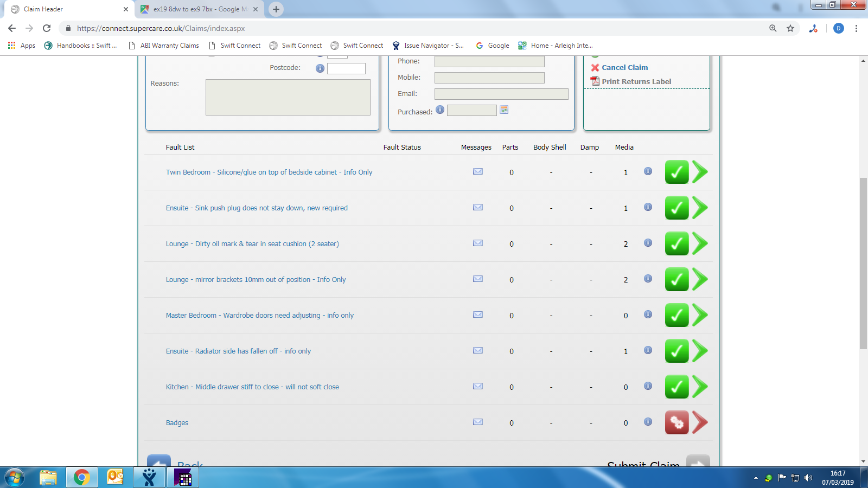
Task: Expand Badges row with red arrow
Action: click(x=700, y=422)
